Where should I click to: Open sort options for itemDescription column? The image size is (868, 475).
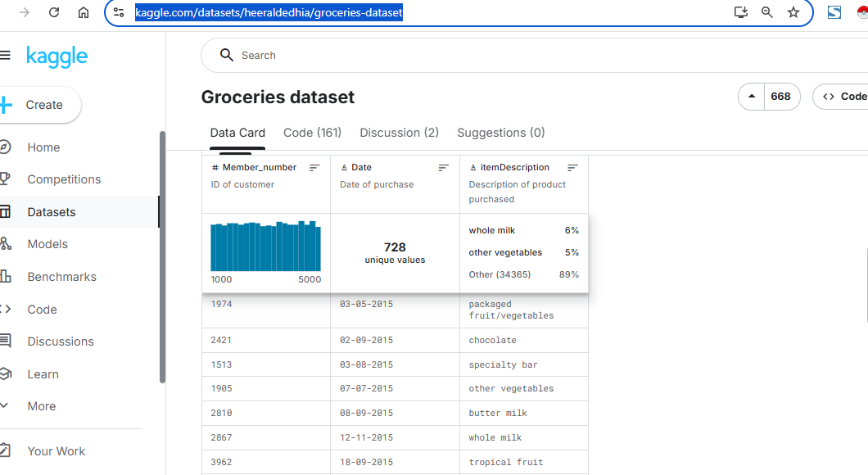[572, 168]
